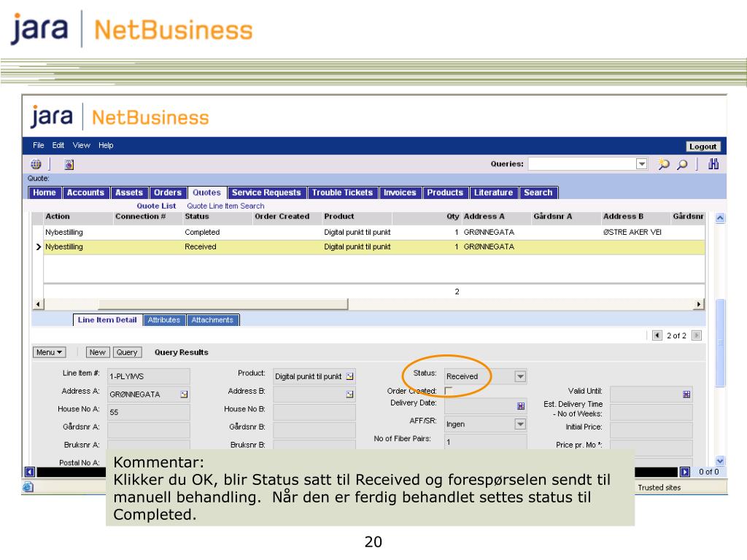Open the AFF/SR dropdown showing Ingen

(x=520, y=424)
